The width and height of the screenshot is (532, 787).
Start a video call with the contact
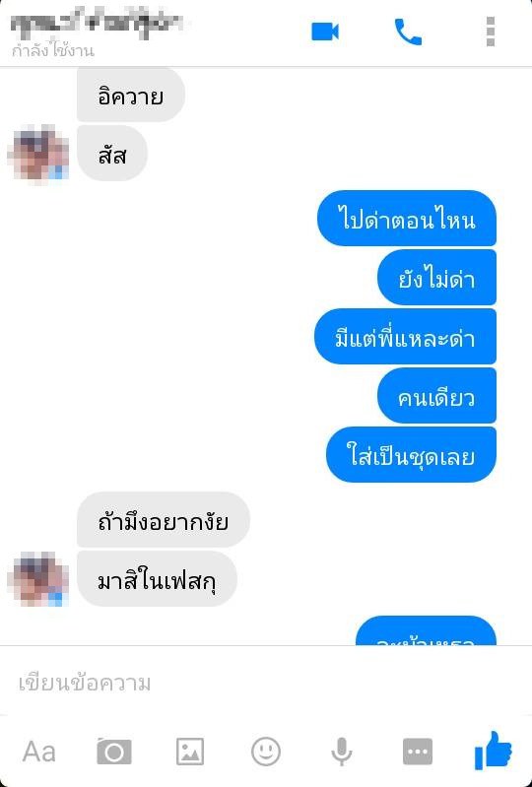[x=325, y=32]
